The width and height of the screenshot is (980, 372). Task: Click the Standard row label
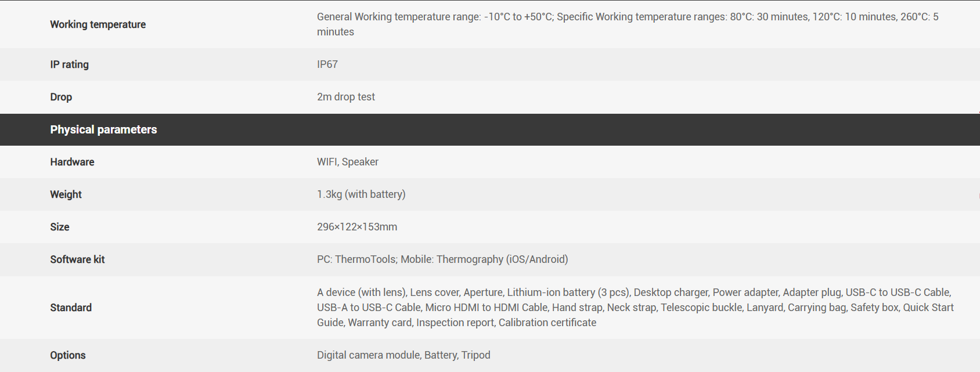pos(71,308)
